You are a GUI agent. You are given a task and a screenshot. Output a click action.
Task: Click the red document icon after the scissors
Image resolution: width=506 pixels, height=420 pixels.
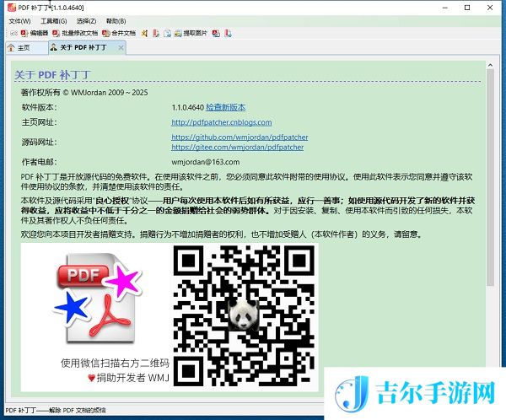(156, 33)
